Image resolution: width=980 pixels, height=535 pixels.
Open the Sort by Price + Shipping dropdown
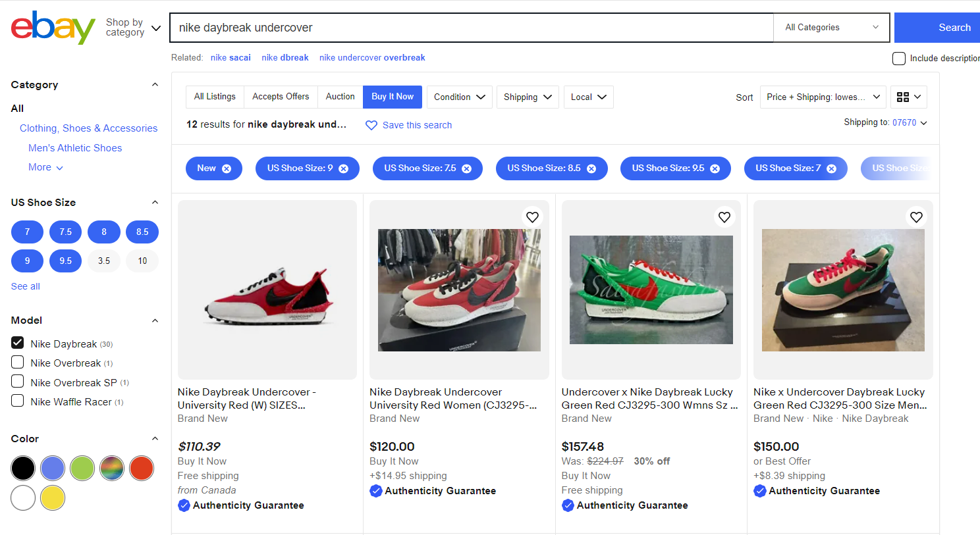823,97
